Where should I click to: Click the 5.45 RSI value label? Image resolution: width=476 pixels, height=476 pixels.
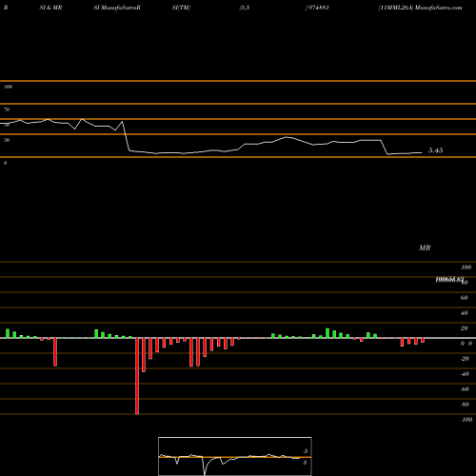[435, 150]
